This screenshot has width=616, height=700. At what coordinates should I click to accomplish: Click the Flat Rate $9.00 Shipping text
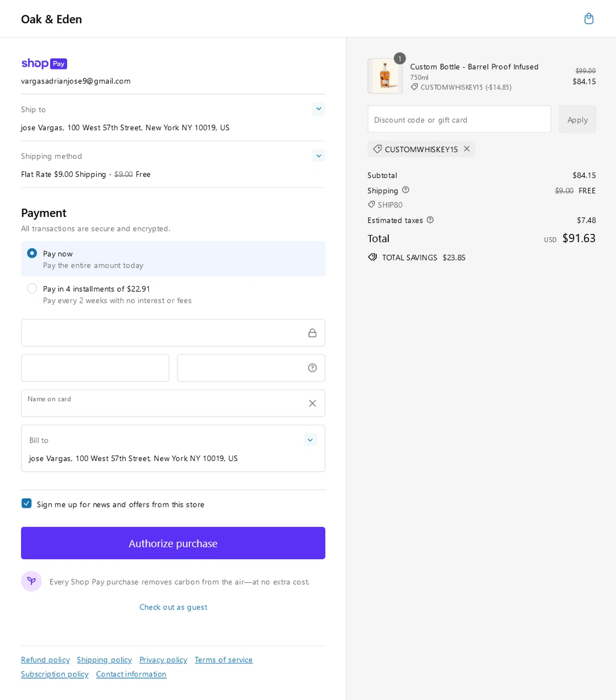(x=63, y=174)
